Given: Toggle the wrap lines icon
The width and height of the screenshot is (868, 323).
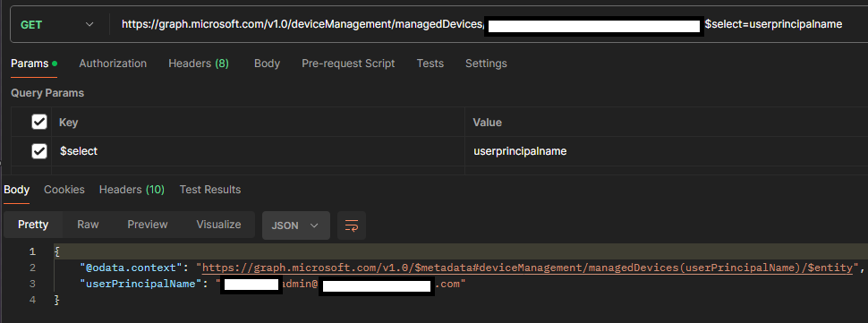Looking at the screenshot, I should (x=352, y=225).
